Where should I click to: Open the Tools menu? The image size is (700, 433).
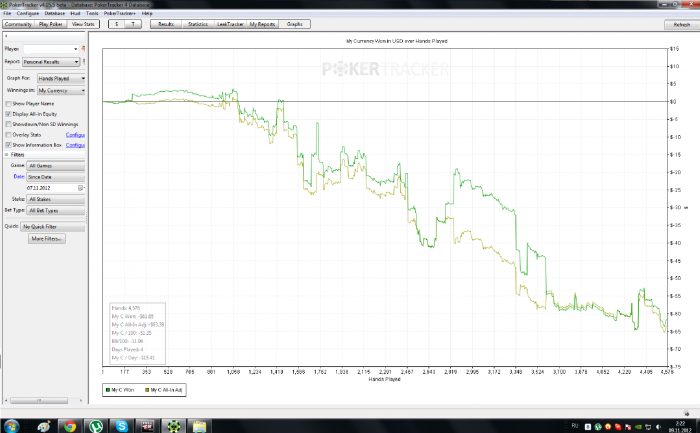[x=92, y=13]
